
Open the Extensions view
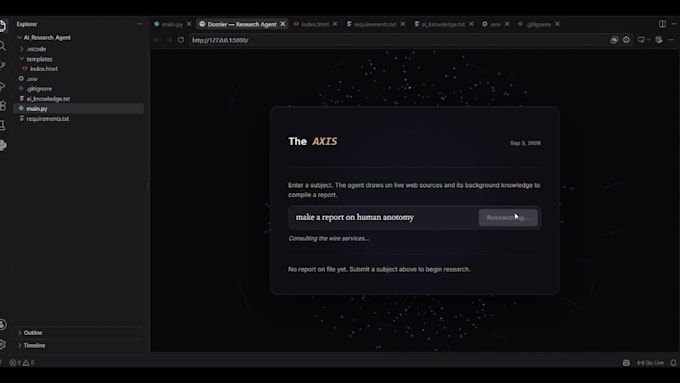[3, 105]
